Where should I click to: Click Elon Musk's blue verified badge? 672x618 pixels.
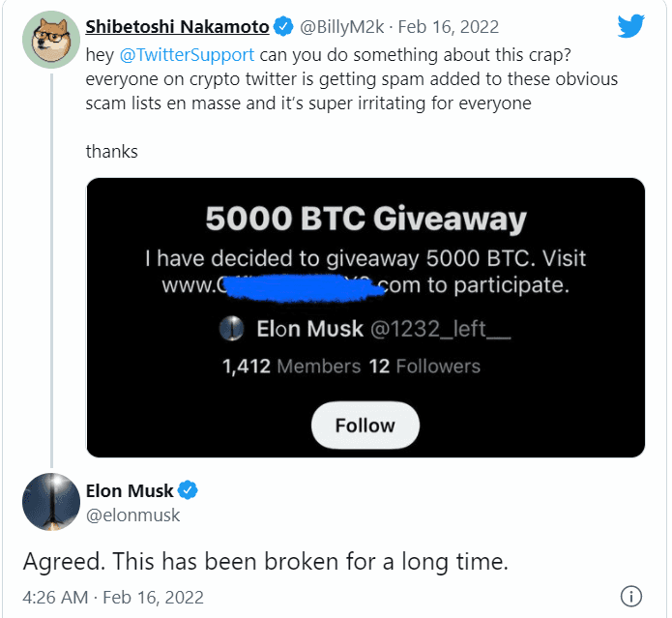(x=188, y=490)
